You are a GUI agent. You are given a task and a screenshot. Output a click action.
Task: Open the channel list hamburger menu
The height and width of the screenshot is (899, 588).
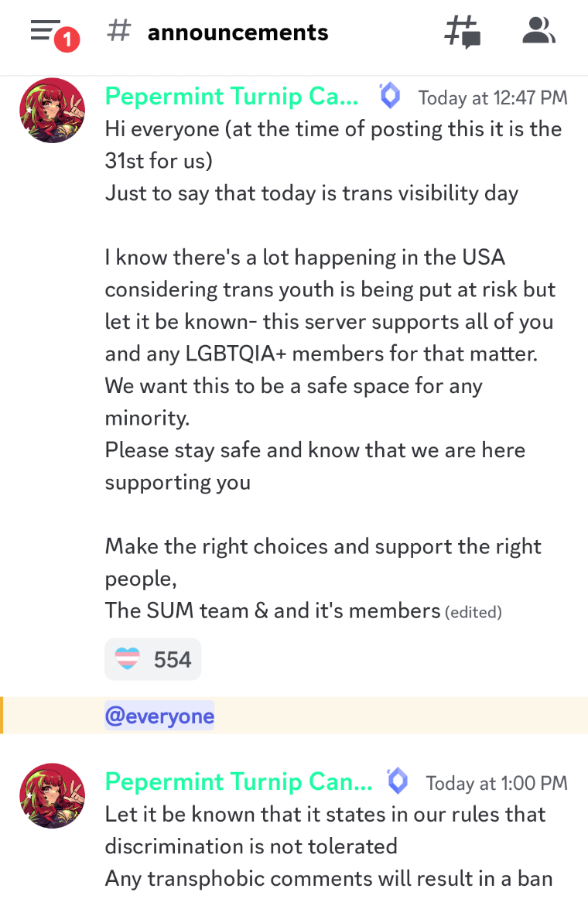point(45,32)
